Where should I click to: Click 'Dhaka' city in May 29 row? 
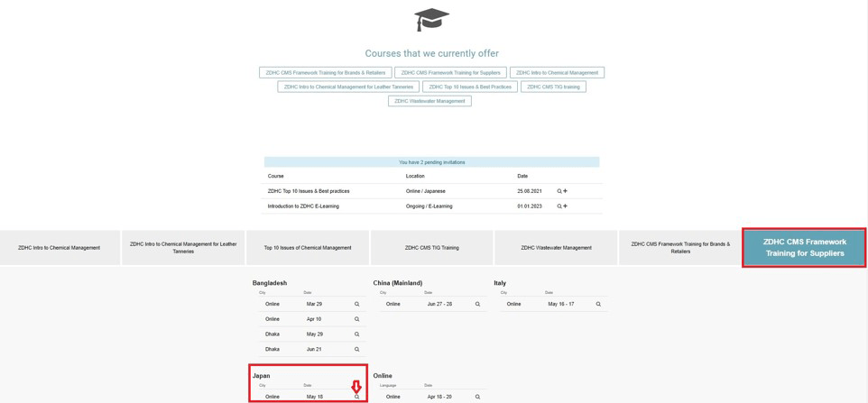click(x=272, y=334)
